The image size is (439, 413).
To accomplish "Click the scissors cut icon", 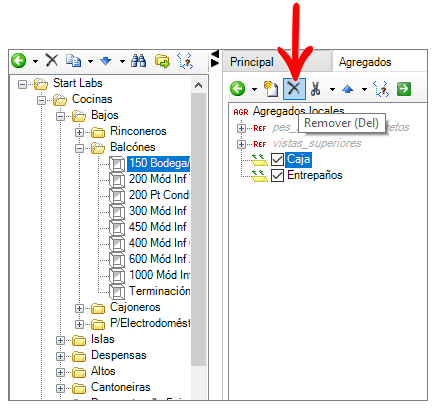I will (x=315, y=89).
